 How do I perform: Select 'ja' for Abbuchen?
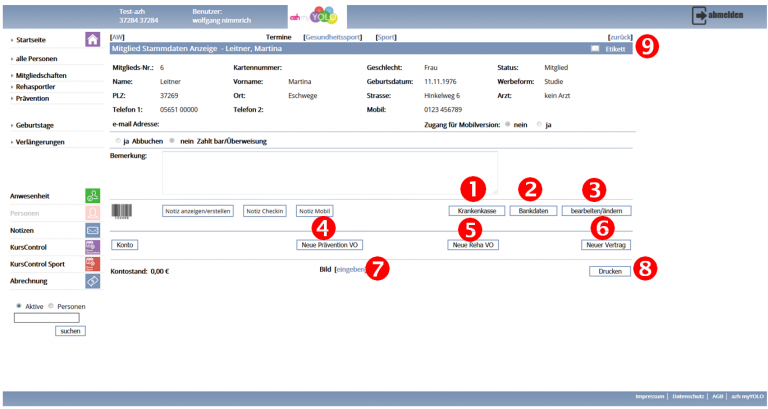click(119, 141)
